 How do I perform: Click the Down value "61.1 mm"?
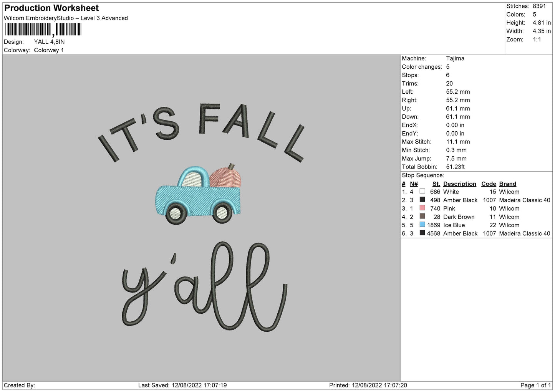pyautogui.click(x=458, y=117)
